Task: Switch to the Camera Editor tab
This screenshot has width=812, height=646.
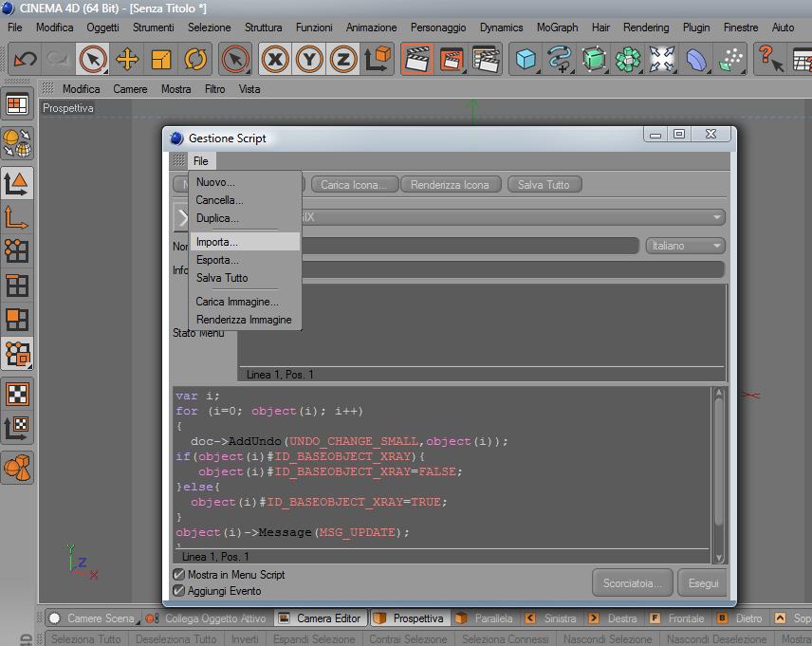Action: [x=321, y=618]
